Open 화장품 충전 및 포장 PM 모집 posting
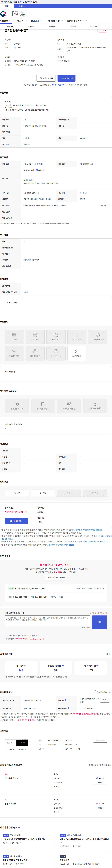 click(x=15, y=860)
